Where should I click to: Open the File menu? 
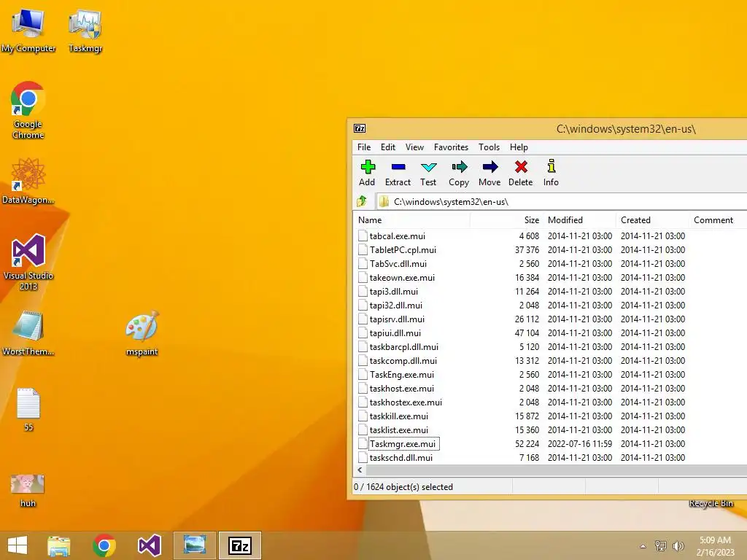coord(364,147)
